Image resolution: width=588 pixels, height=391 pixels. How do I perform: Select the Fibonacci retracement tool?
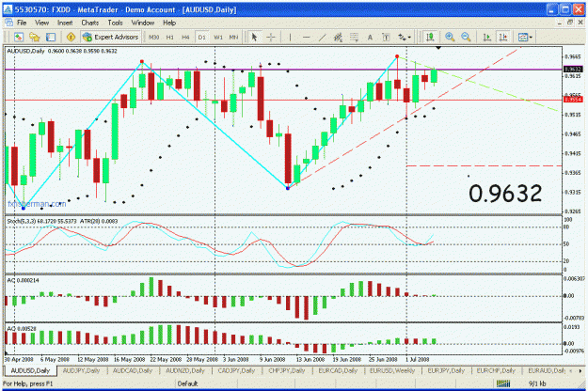tap(354, 37)
